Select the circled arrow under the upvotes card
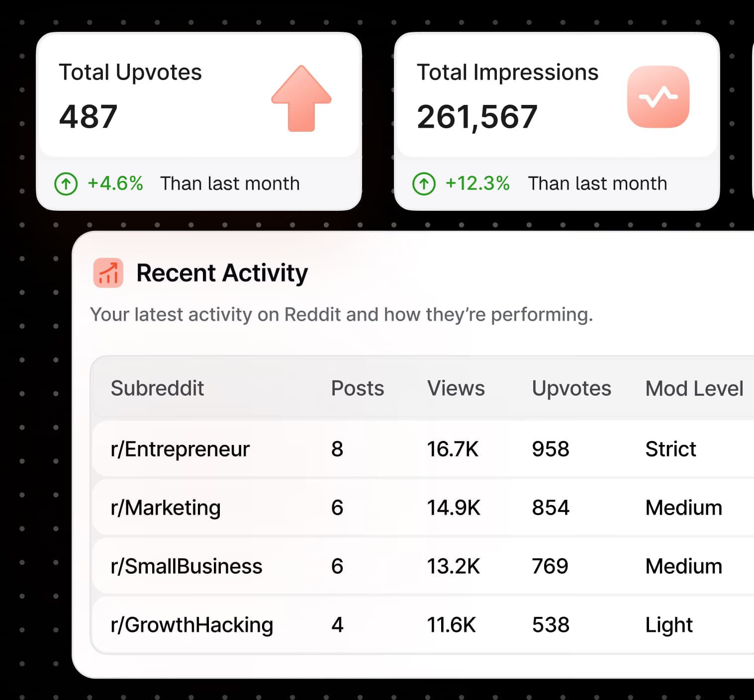Screen dimensions: 754x700 pyautogui.click(x=66, y=183)
